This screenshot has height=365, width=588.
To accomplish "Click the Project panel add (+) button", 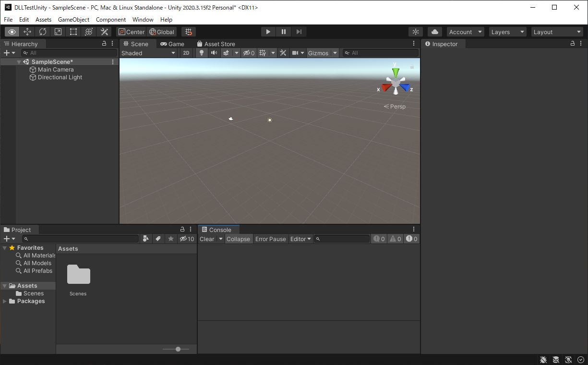I will pyautogui.click(x=9, y=239).
